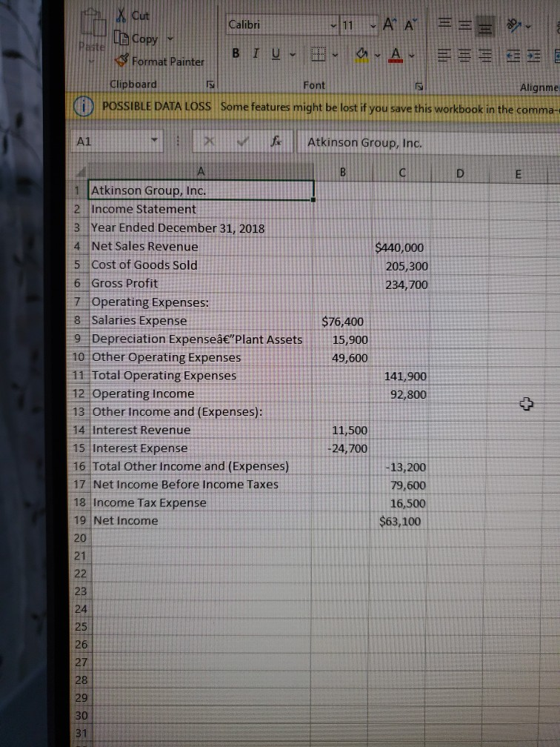Click the formula bar Cancel X
Image resolution: width=560 pixels, height=747 pixels.
[209, 141]
